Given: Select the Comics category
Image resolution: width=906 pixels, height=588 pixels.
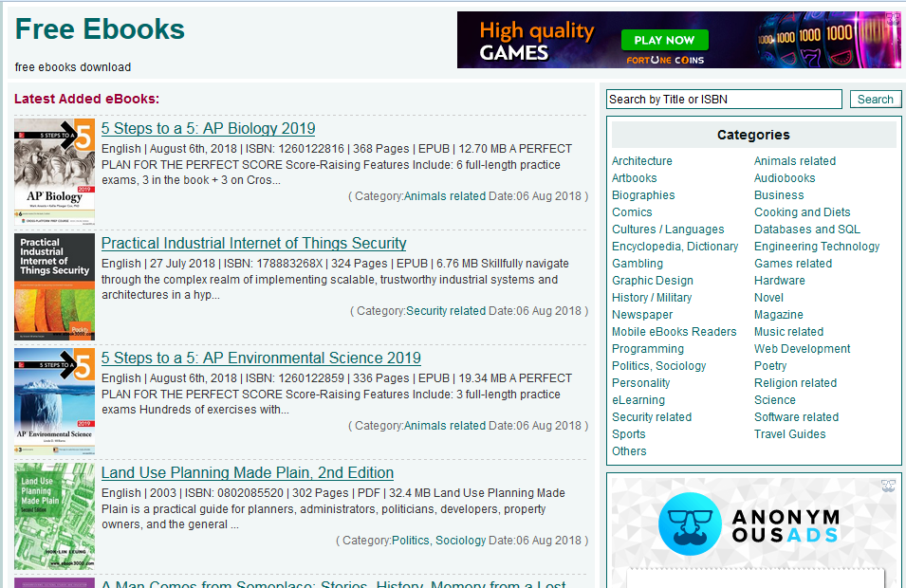Looking at the screenshot, I should [632, 211].
